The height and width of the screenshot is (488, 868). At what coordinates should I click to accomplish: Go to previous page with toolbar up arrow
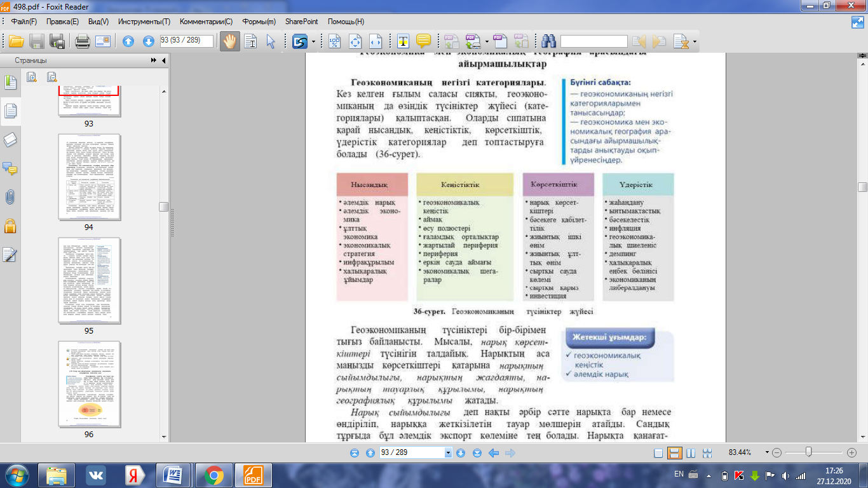tap(128, 42)
